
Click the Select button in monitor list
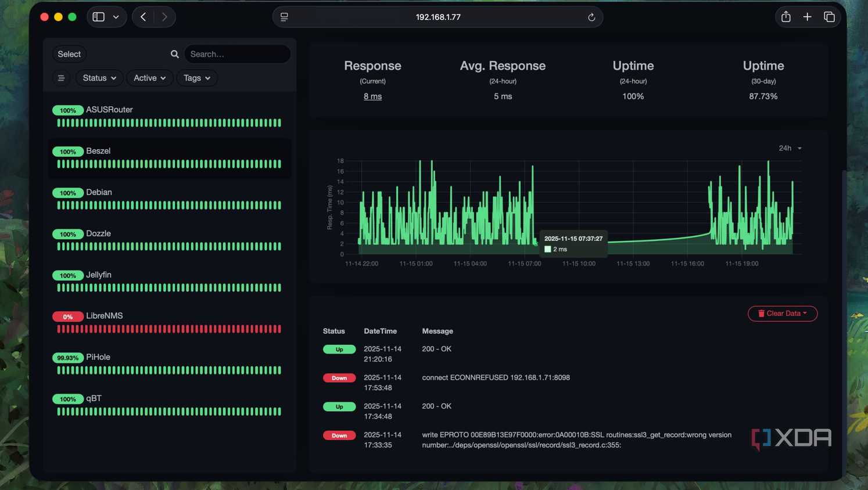(69, 54)
